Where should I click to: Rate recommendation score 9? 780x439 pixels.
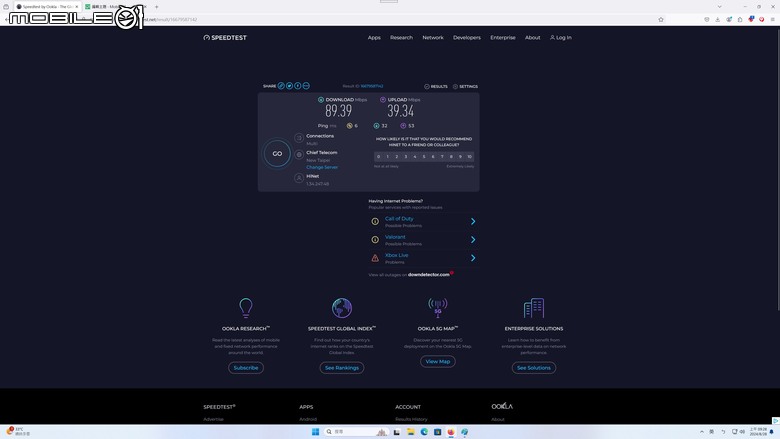460,157
